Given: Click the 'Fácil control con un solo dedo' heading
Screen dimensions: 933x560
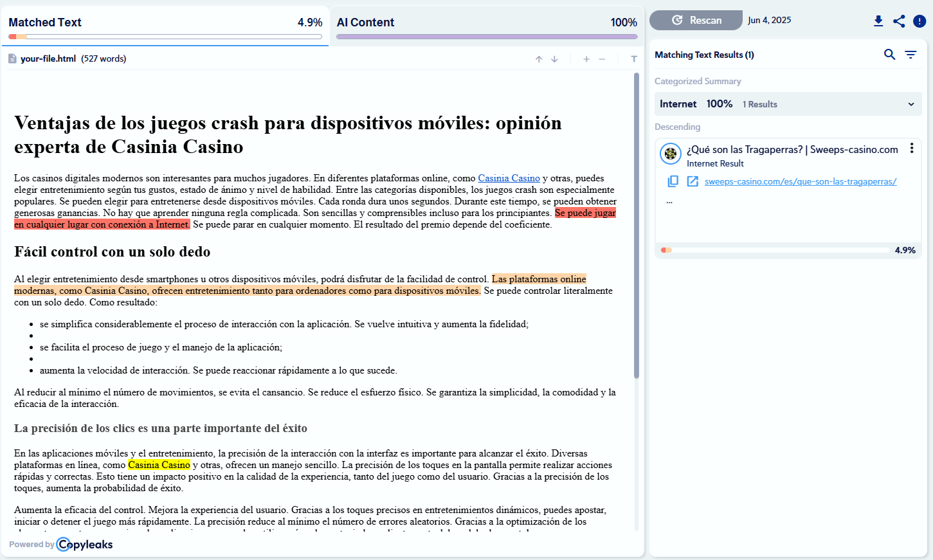Looking at the screenshot, I should [113, 251].
